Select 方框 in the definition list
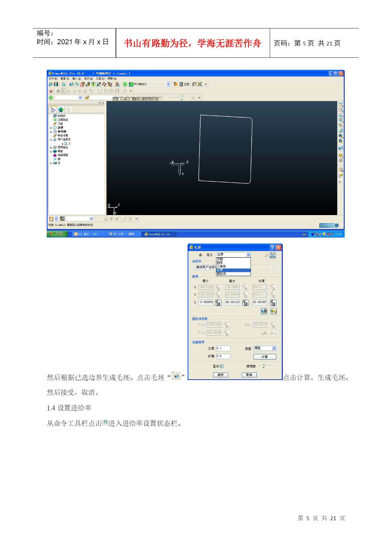 (x=233, y=259)
